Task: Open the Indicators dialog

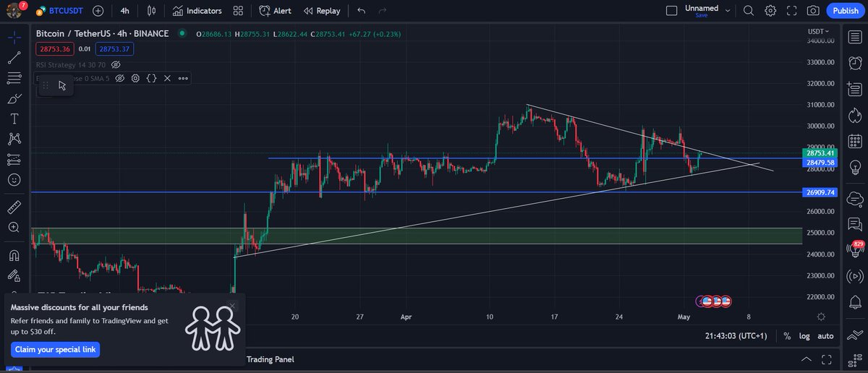Action: [x=197, y=11]
